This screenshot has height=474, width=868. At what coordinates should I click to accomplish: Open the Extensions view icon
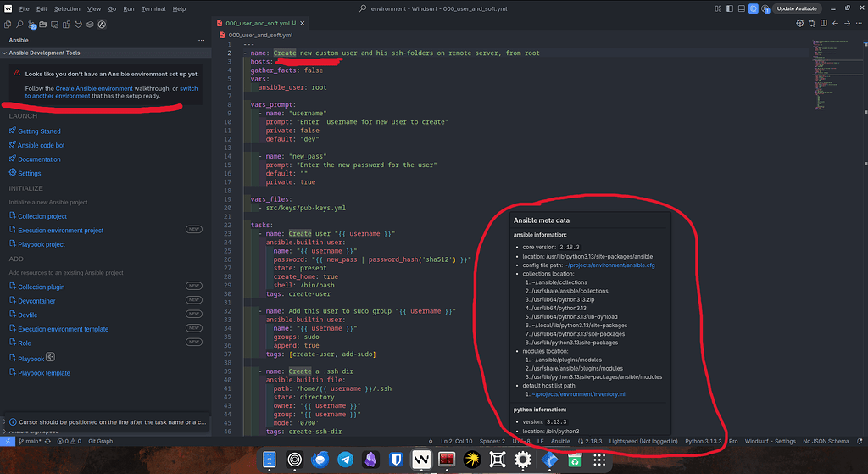[66, 25]
